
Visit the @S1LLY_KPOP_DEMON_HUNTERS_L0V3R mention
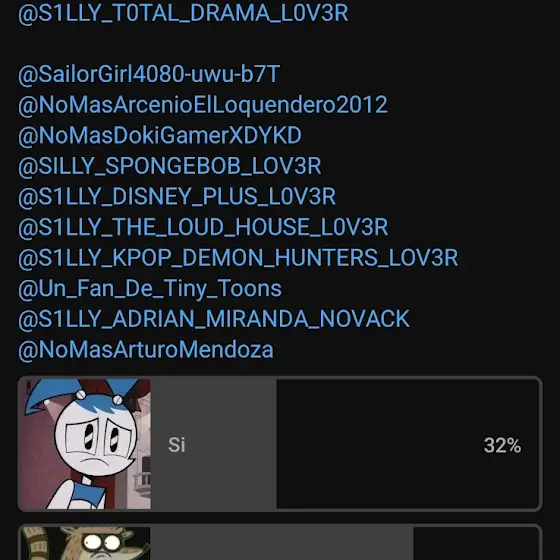[238, 258]
